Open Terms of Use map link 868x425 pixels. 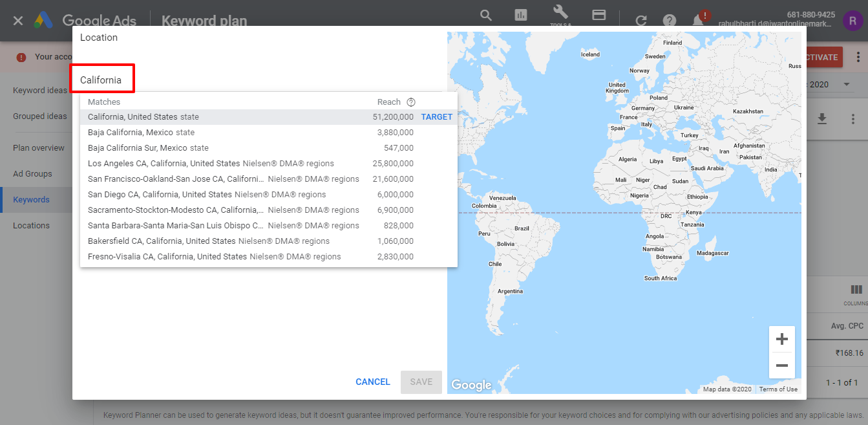tap(778, 389)
